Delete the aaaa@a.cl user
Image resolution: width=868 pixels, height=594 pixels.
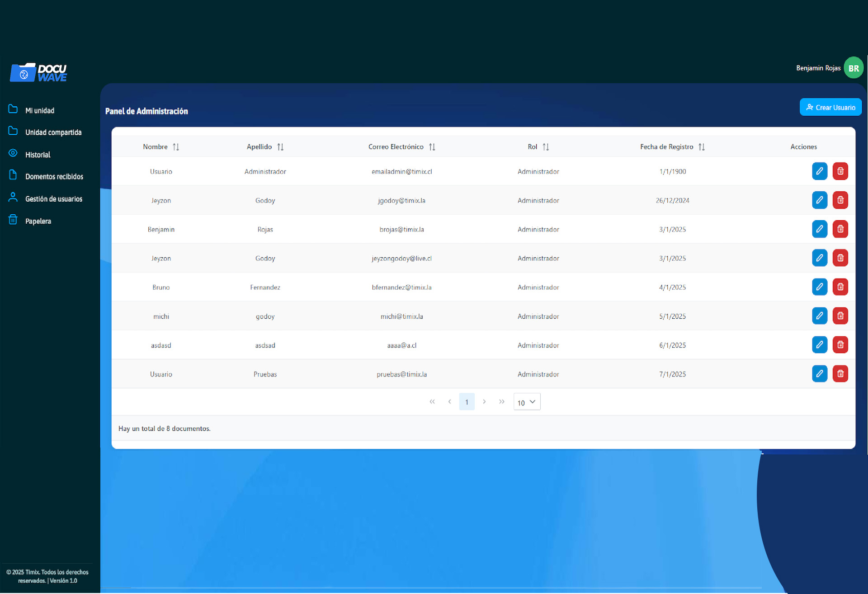(x=840, y=345)
